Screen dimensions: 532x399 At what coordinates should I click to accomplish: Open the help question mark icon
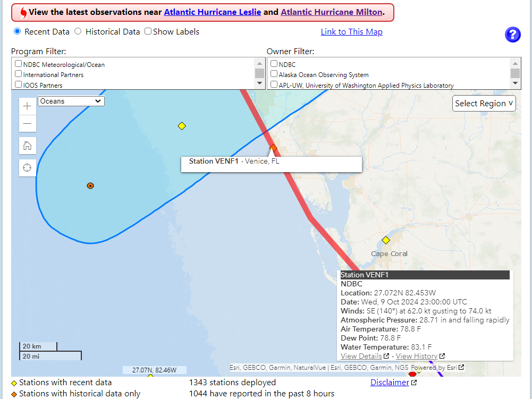[512, 35]
